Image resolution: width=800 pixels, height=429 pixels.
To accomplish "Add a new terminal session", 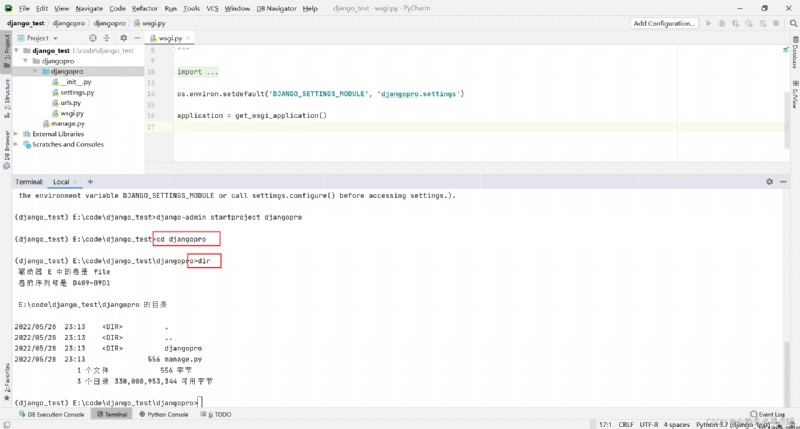I will (90, 182).
